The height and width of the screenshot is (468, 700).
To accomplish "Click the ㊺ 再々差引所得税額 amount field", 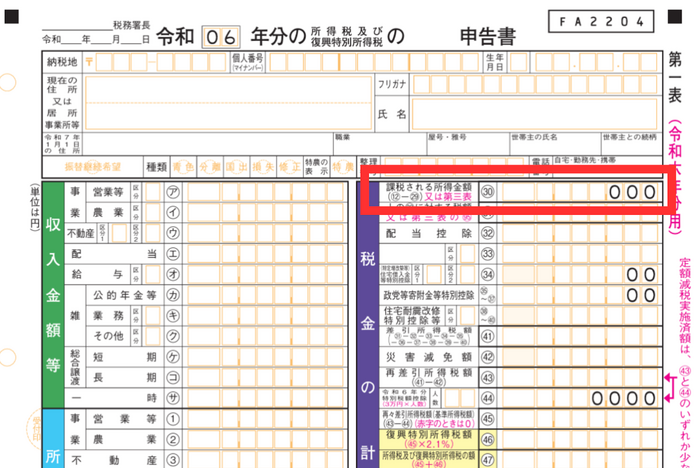I will coord(580,419).
